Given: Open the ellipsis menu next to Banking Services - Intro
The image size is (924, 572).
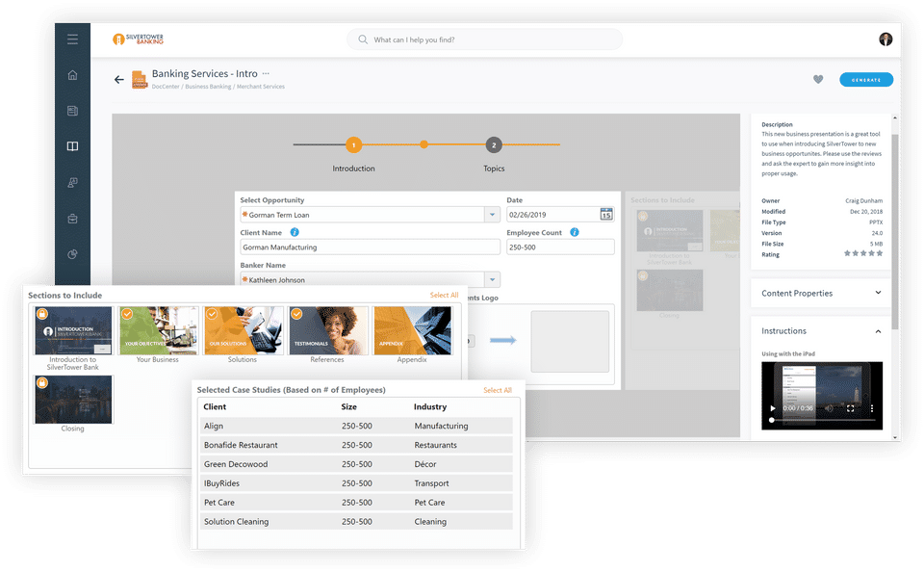Looking at the screenshot, I should click(x=266, y=74).
